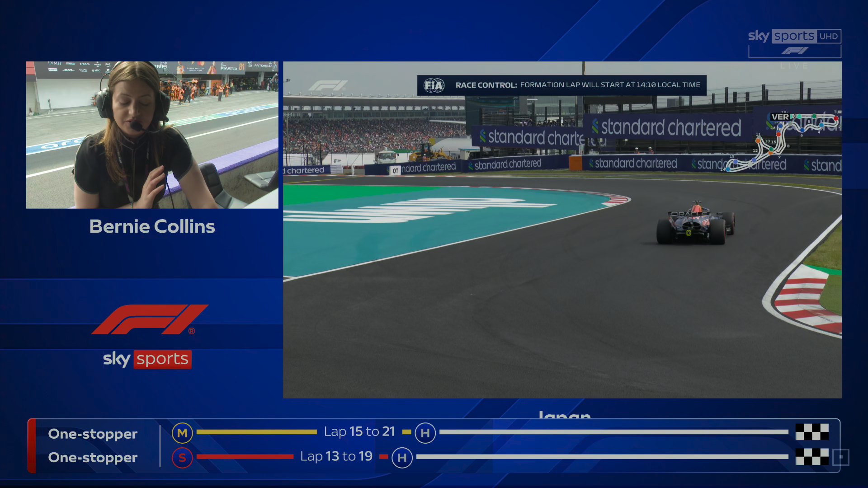Click the VER label on track map
This screenshot has width=868, height=488.
(x=780, y=117)
